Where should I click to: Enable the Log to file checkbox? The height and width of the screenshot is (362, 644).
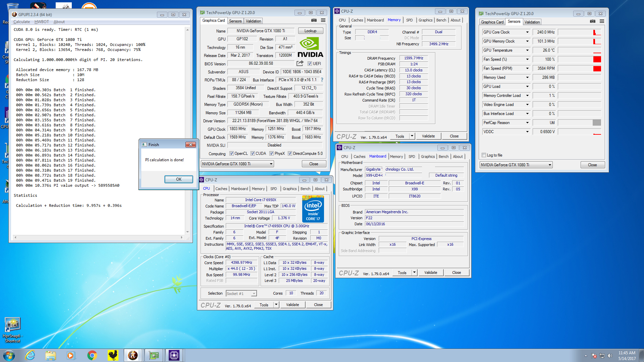coord(484,155)
